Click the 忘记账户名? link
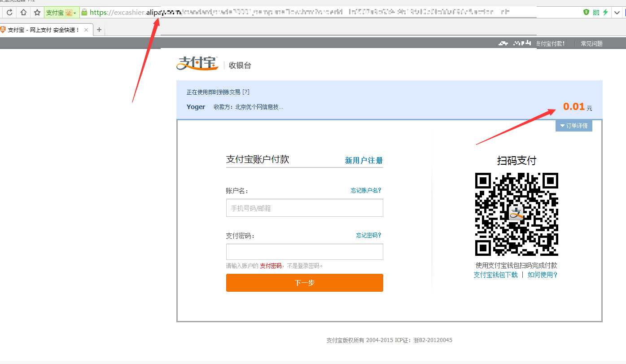Image resolution: width=626 pixels, height=364 pixels. point(366,190)
